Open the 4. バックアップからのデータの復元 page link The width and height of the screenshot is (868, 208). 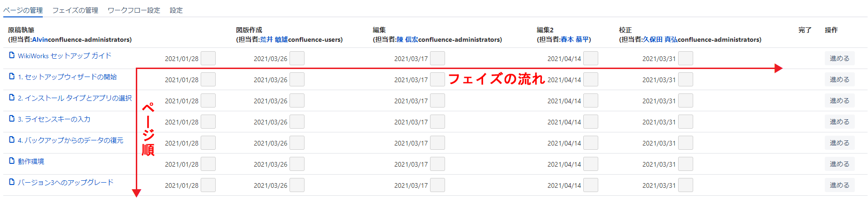(70, 140)
